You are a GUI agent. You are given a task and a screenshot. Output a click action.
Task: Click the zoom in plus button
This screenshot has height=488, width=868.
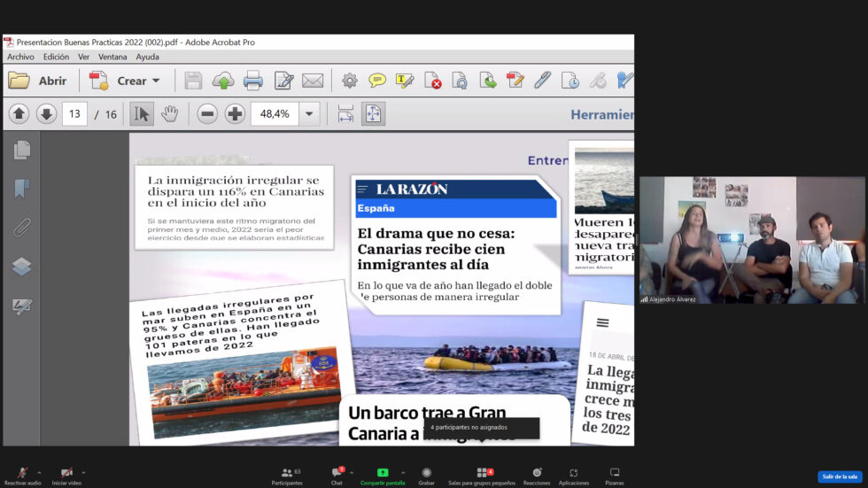click(x=235, y=113)
